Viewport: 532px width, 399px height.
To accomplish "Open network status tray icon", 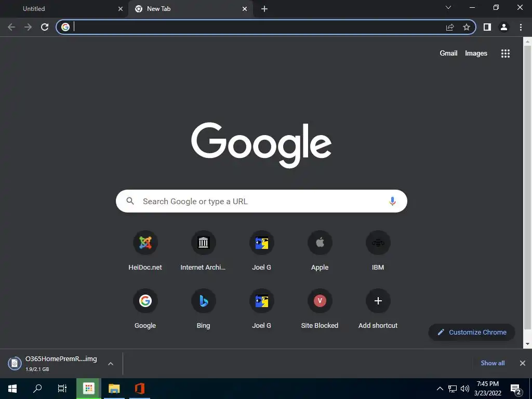I will pos(453,389).
